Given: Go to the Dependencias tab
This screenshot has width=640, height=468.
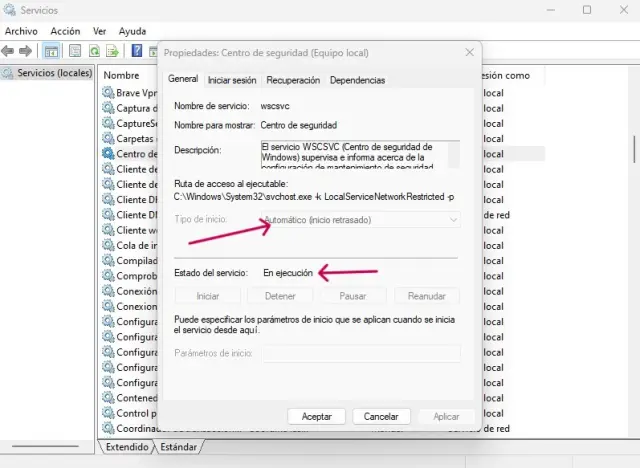Looking at the screenshot, I should pos(357,80).
